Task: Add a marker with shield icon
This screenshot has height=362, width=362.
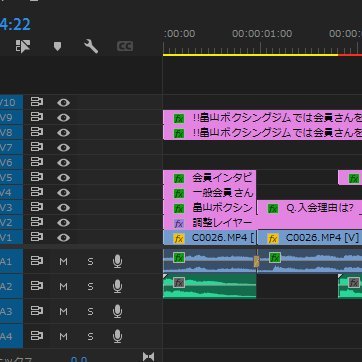Action: tap(57, 46)
